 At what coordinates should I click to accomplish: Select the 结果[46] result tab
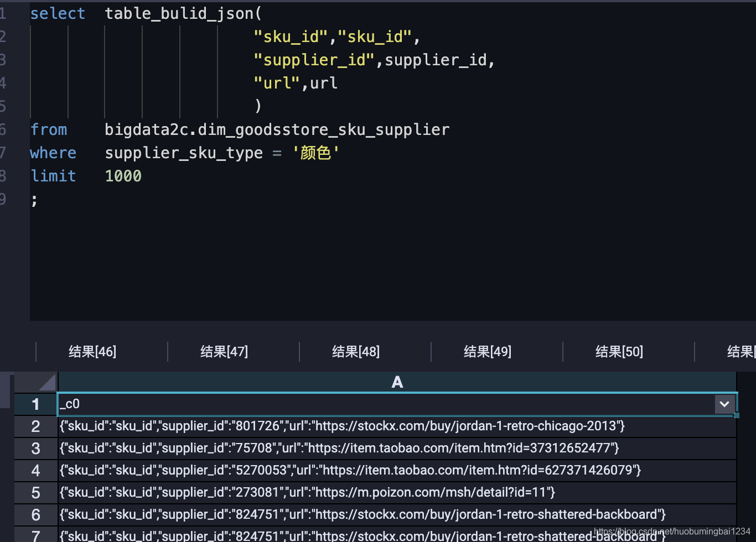coord(92,351)
